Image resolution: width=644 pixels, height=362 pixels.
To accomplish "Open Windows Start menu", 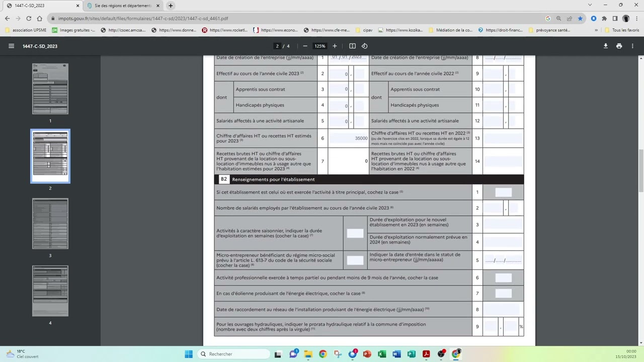I will [189, 354].
